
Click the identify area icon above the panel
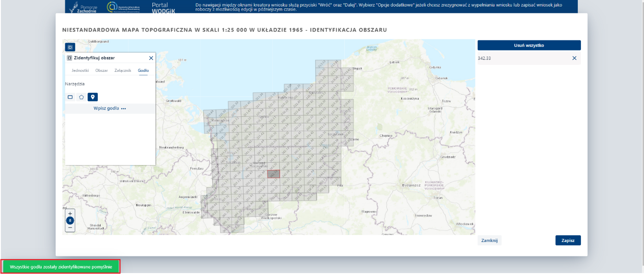pos(70,47)
